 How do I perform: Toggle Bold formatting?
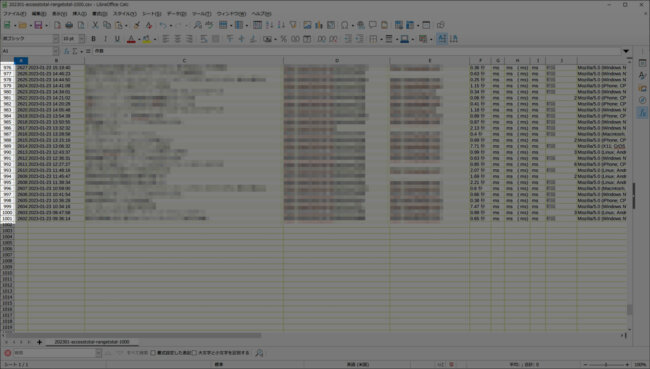93,39
